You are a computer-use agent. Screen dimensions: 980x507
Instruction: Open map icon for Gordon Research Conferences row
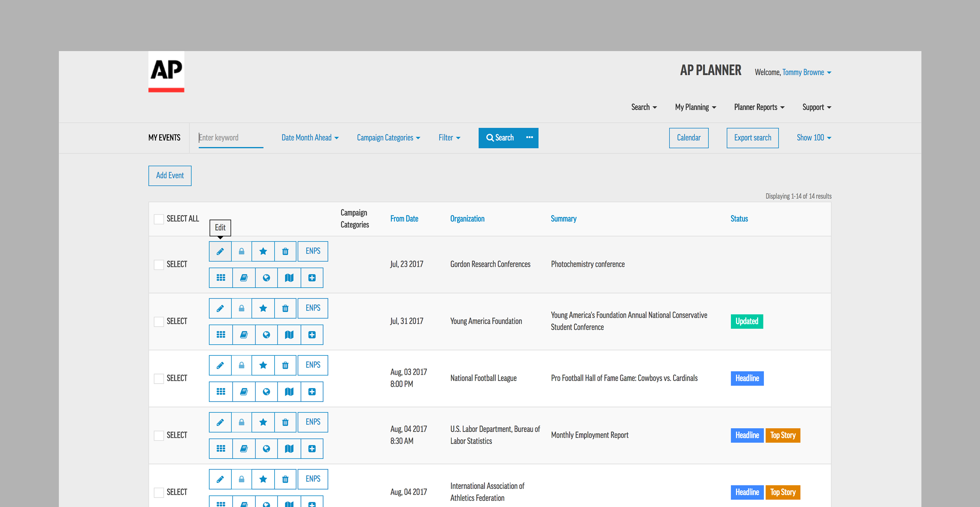click(289, 278)
